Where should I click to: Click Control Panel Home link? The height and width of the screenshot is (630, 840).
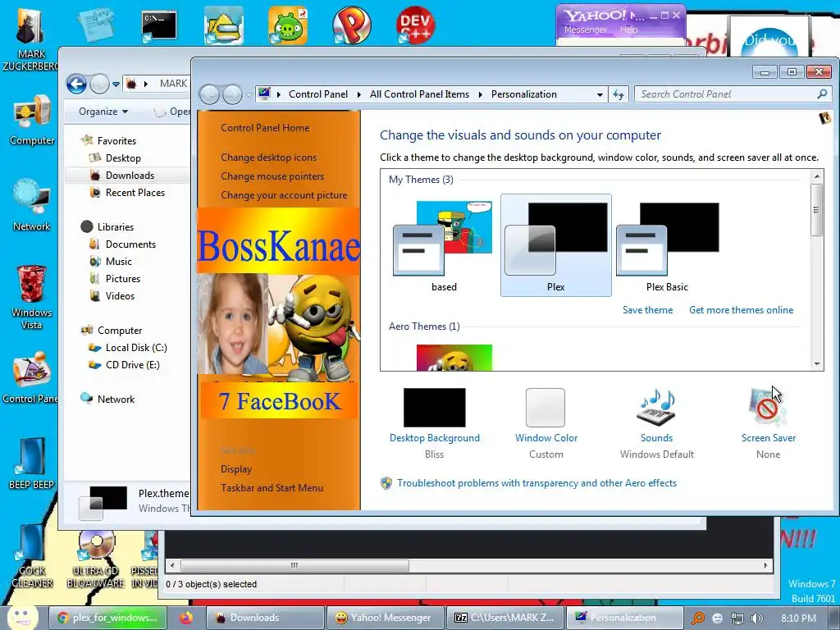click(x=265, y=128)
